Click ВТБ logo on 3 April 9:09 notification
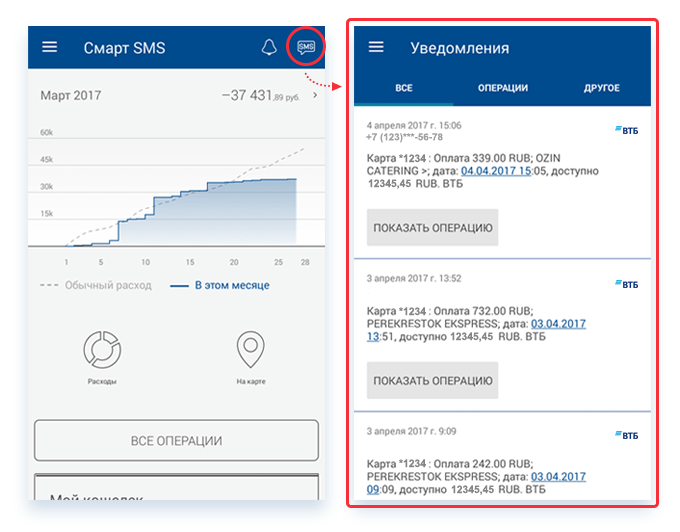Viewport: 680px width, 532px height. click(x=625, y=436)
